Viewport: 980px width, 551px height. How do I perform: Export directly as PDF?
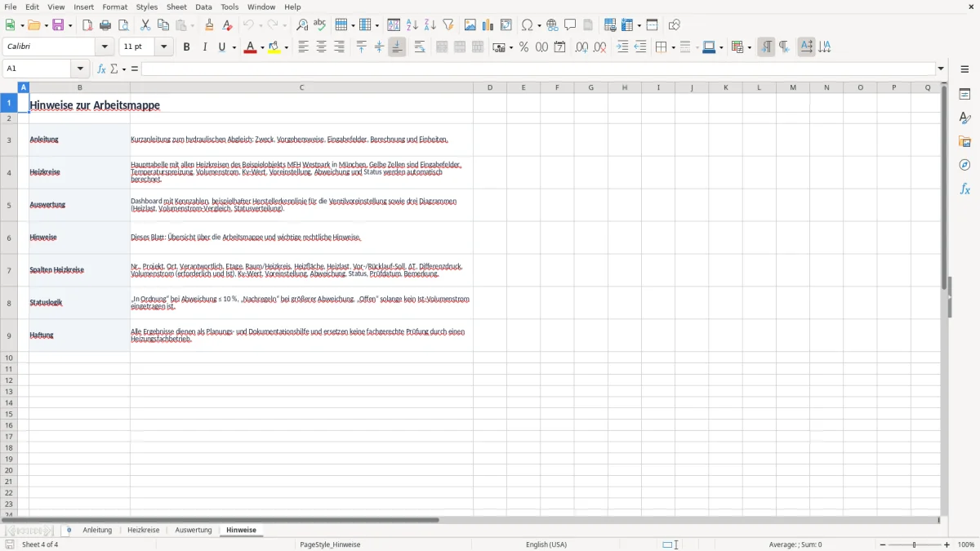[87, 25]
